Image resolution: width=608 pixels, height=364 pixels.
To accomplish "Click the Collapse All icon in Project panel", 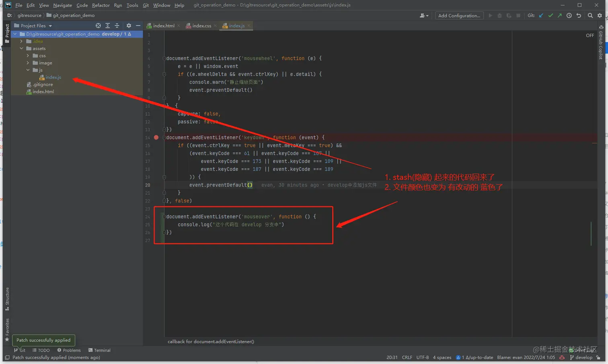I will click(x=117, y=26).
